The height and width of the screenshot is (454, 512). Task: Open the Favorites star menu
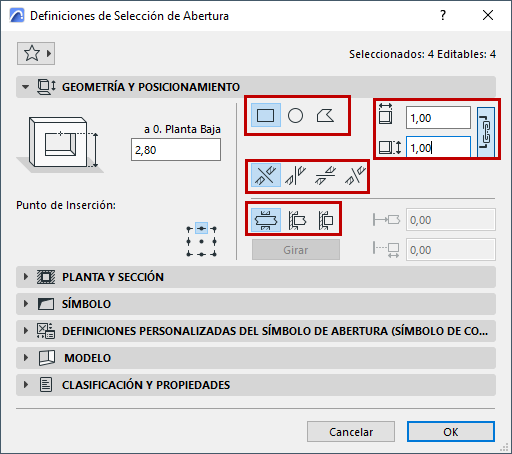pyautogui.click(x=36, y=53)
